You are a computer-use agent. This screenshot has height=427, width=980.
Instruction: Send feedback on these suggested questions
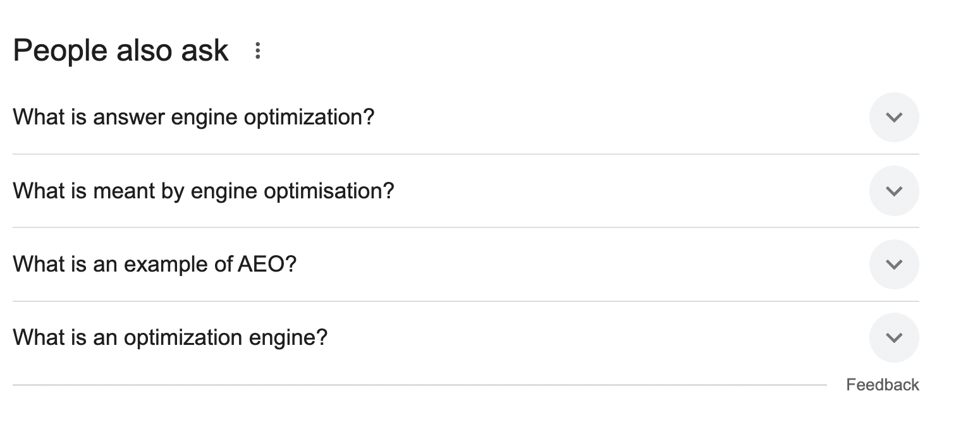[882, 384]
